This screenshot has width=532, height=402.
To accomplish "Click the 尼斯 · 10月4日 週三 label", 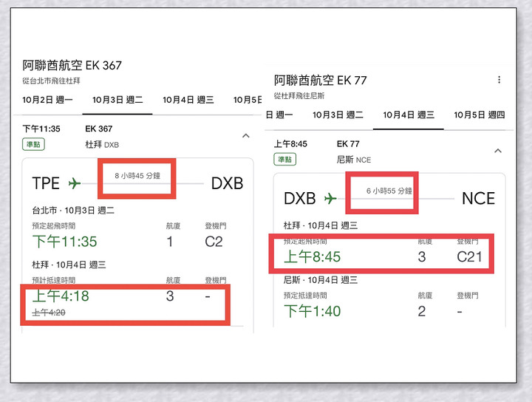I will point(321,280).
